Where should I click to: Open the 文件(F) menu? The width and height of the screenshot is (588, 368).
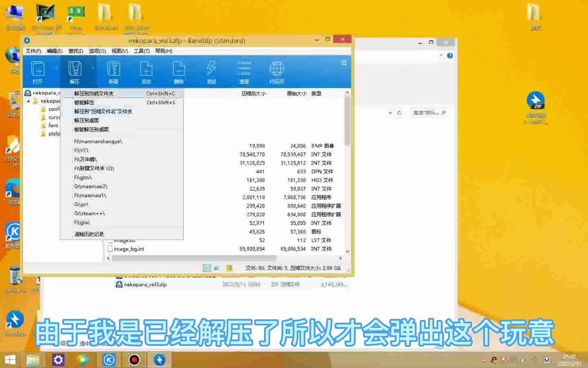[33, 51]
